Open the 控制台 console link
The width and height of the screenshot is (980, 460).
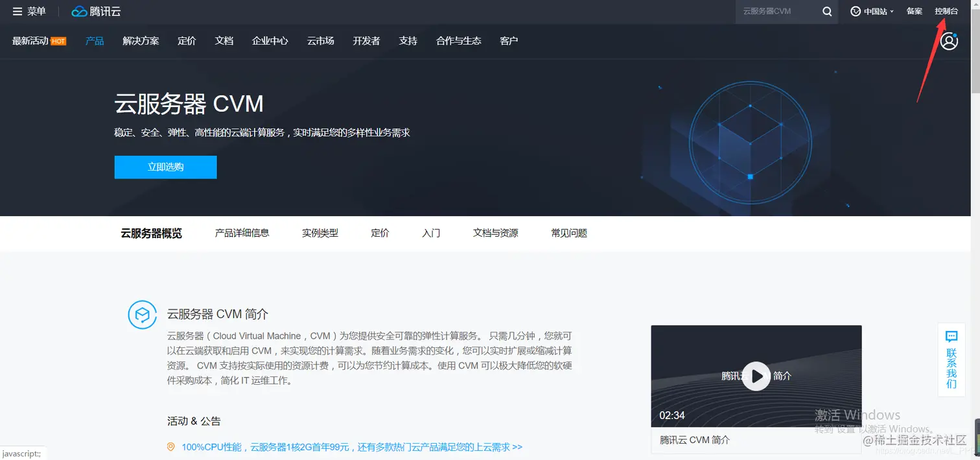pos(946,12)
